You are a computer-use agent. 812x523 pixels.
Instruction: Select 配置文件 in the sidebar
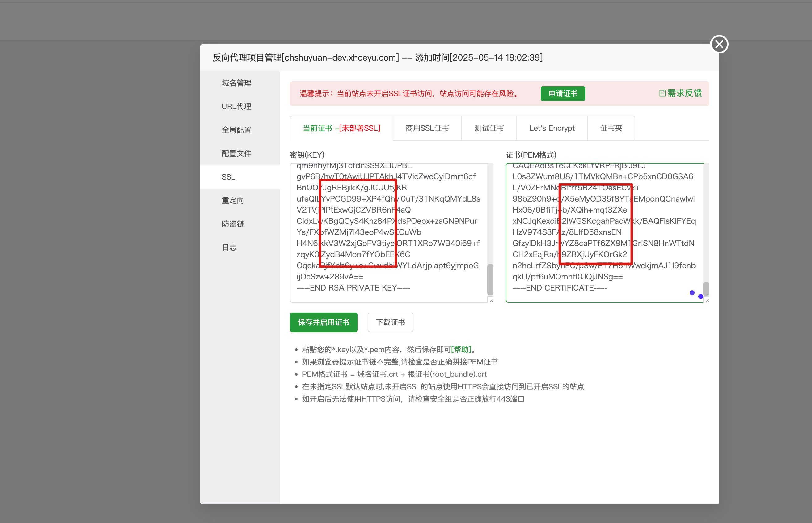point(236,153)
